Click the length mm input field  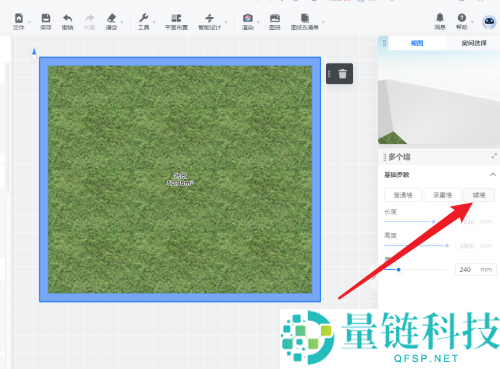coord(476,222)
